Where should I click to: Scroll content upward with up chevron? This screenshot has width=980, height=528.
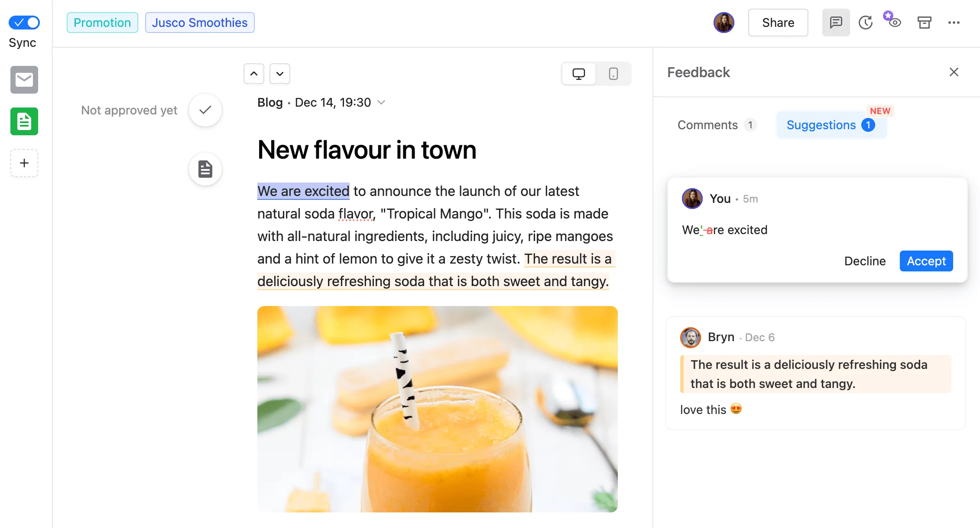[x=253, y=74]
